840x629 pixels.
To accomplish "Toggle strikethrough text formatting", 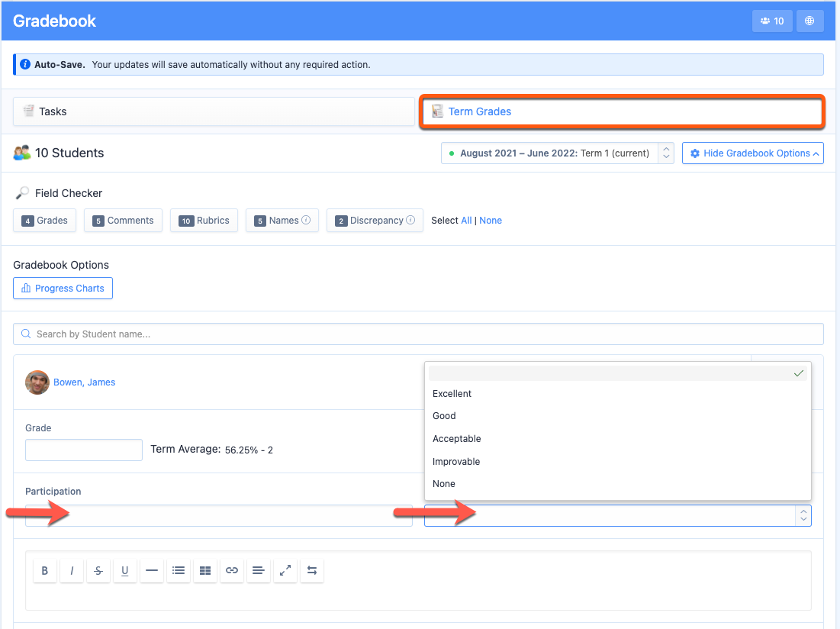I will [x=98, y=570].
